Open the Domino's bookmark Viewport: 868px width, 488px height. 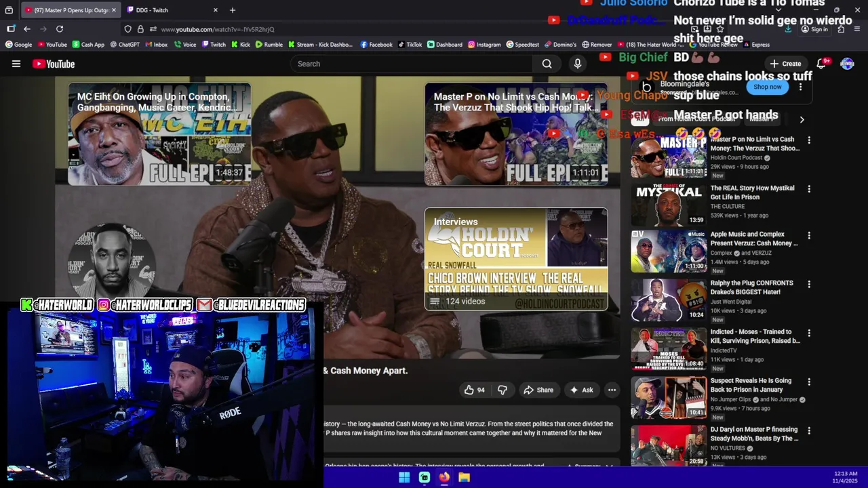pos(560,45)
